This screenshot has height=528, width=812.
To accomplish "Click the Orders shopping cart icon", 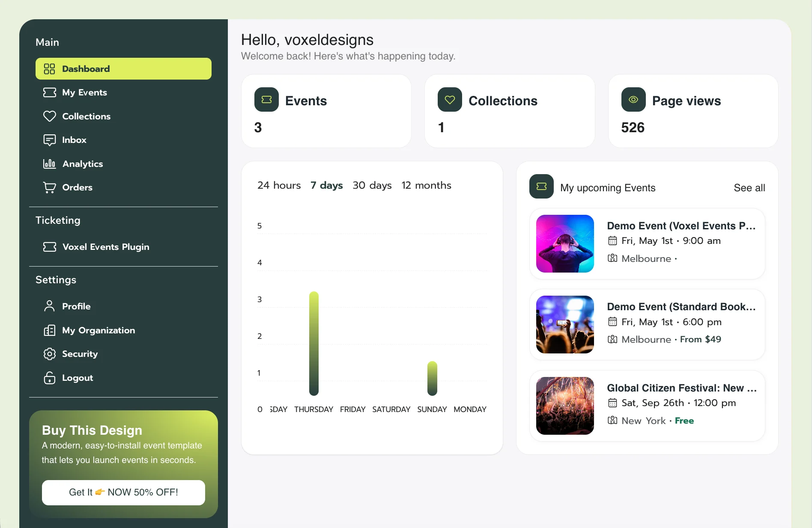I will [x=49, y=187].
